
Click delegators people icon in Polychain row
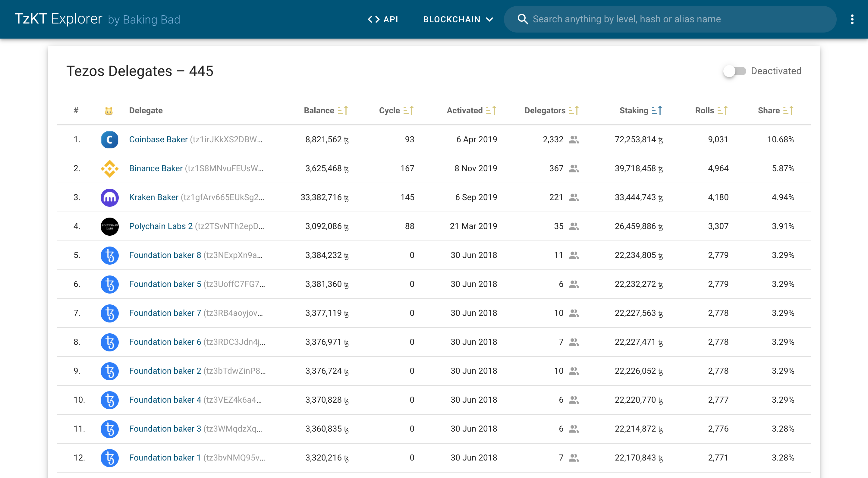click(574, 226)
